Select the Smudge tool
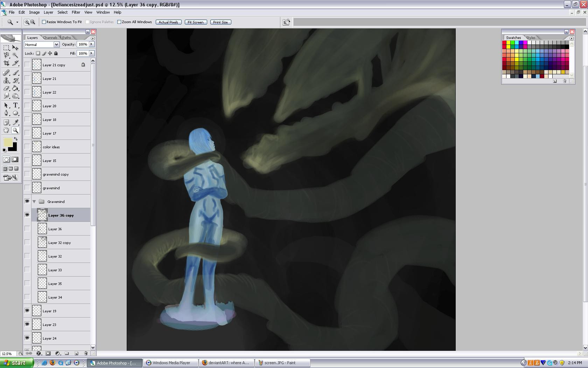Screen dimensions: 588x368 point(6,96)
